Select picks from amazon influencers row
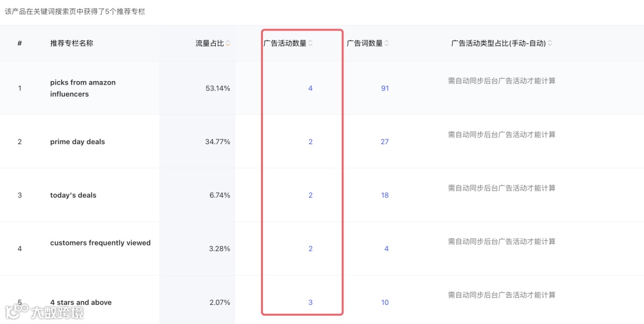This screenshot has height=324, width=644. [83, 88]
